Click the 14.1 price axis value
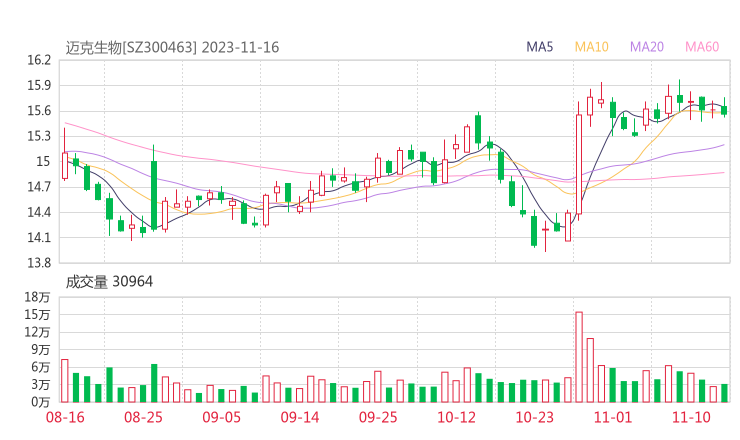Viewport: 740px width, 440px height. coord(39,238)
